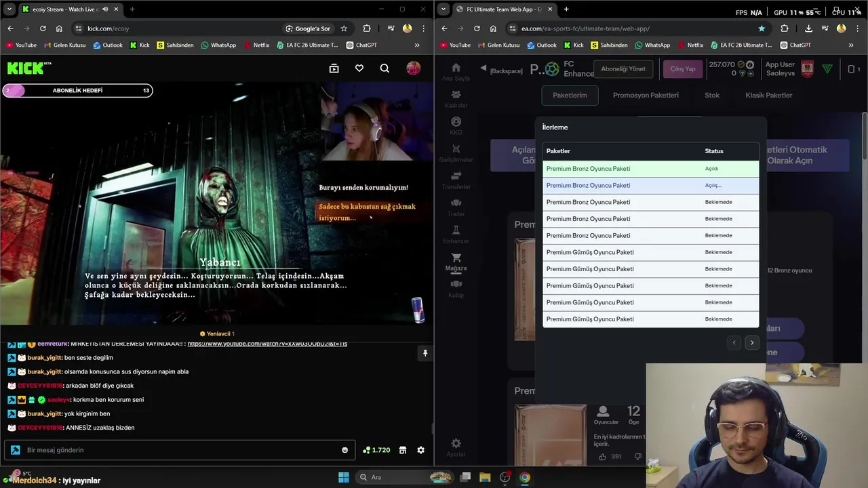Open extensions in the Kick window
Screen dimensions: 868x488
[367, 28]
